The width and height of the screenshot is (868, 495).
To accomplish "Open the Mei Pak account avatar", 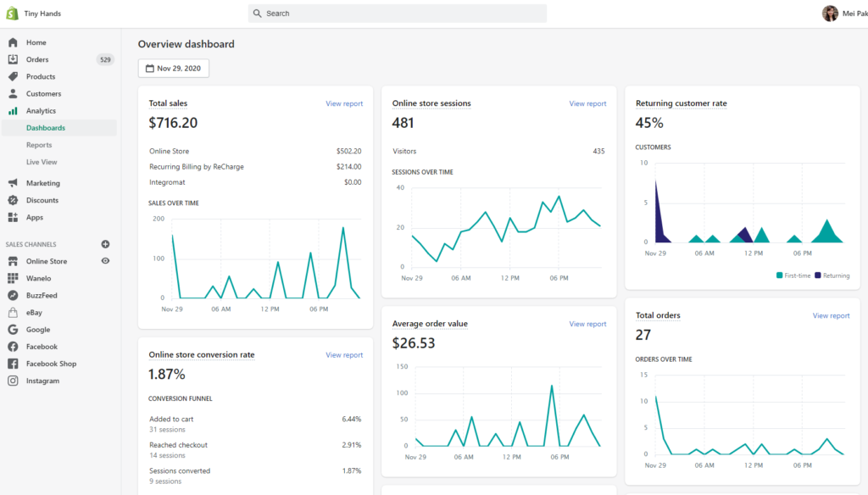I will (x=830, y=13).
